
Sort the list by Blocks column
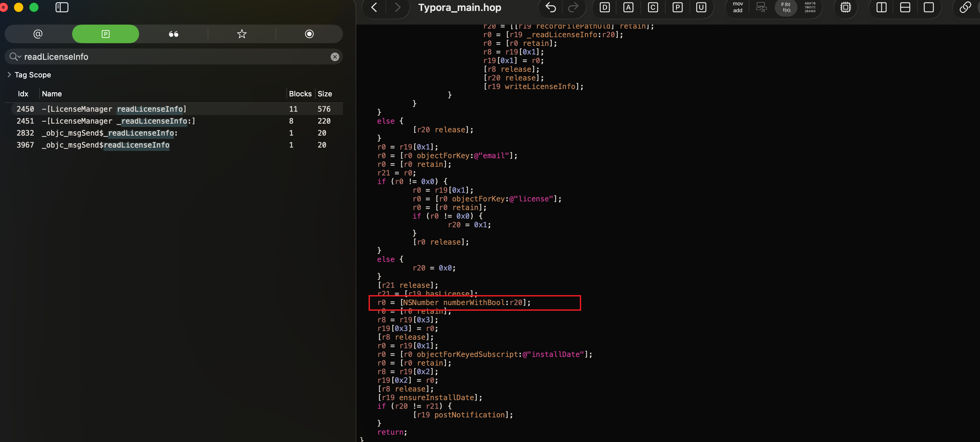click(x=300, y=94)
